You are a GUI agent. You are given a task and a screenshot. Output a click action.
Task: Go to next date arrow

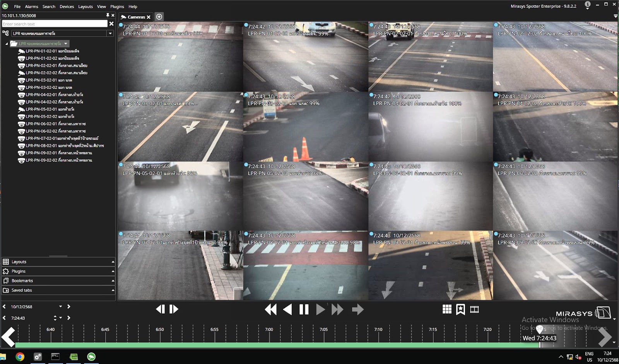coord(68,306)
